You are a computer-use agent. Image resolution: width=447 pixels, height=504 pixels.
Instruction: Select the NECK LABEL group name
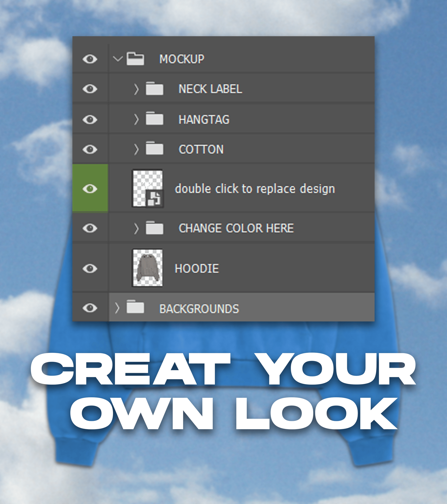(210, 89)
